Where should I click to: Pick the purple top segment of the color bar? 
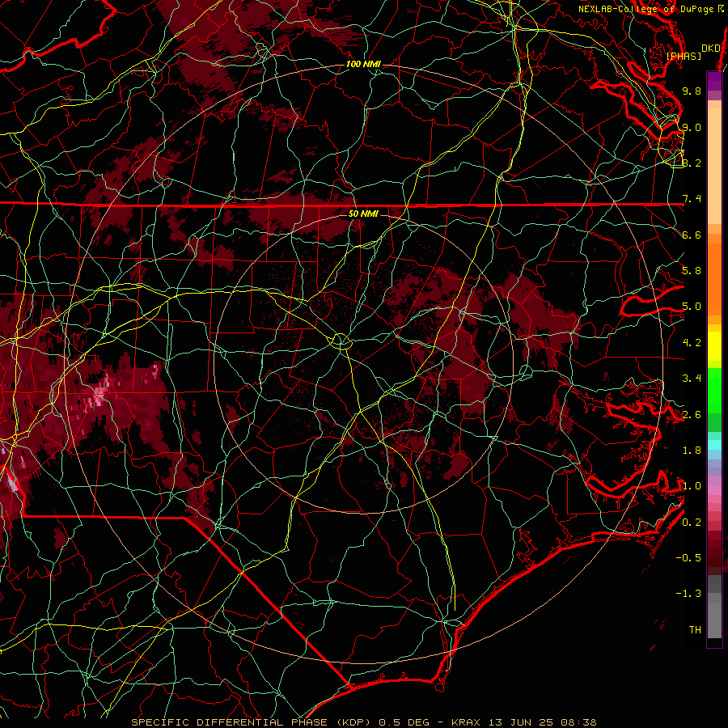click(x=714, y=82)
